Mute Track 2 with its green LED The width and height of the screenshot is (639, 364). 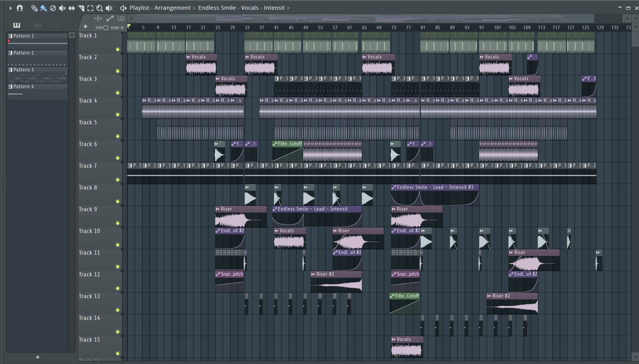pyautogui.click(x=118, y=71)
